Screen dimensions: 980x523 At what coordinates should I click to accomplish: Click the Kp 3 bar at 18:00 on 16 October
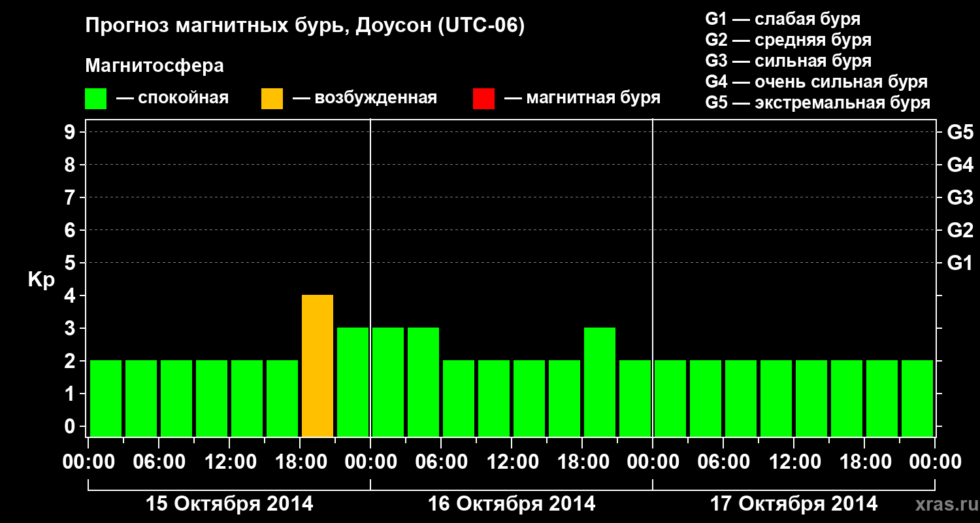pyautogui.click(x=600, y=382)
